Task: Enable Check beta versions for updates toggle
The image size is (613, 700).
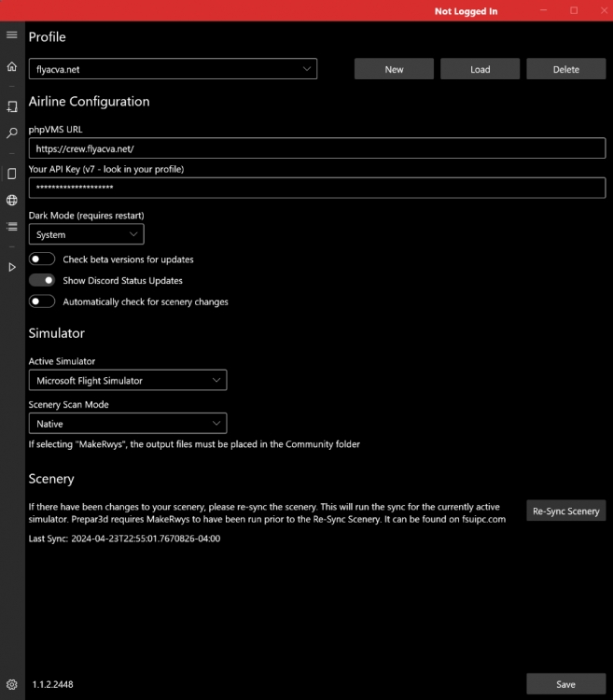Action: 42,259
